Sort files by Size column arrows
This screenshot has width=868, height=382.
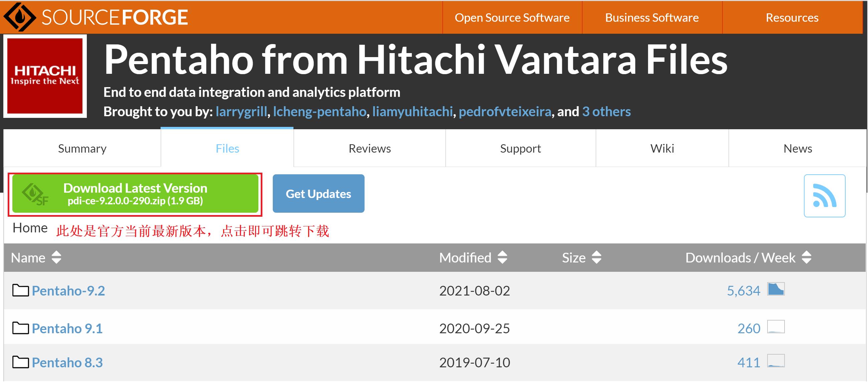(x=596, y=257)
